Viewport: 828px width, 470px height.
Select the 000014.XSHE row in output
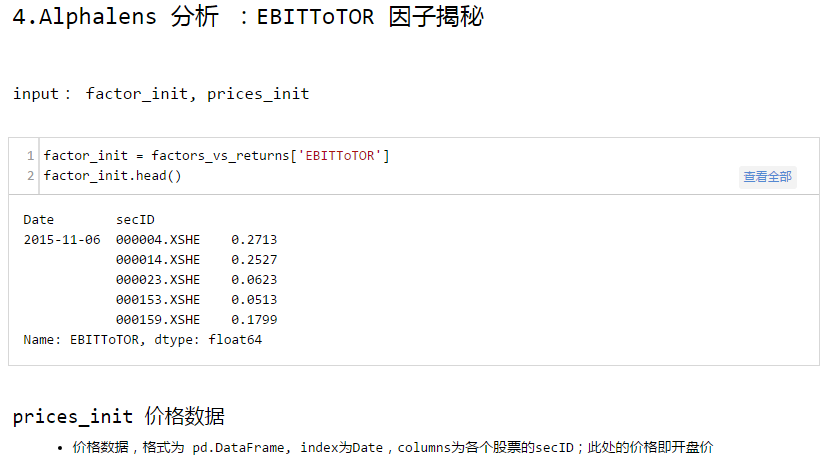tap(158, 260)
